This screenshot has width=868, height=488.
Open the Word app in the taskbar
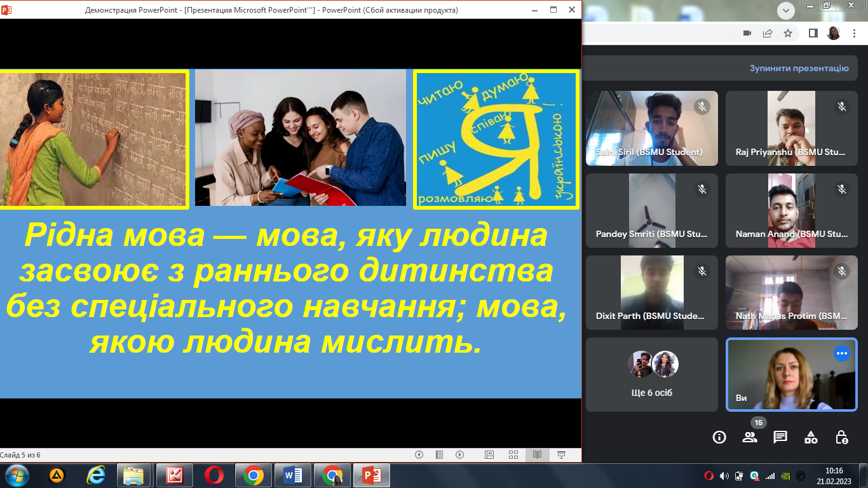click(293, 475)
